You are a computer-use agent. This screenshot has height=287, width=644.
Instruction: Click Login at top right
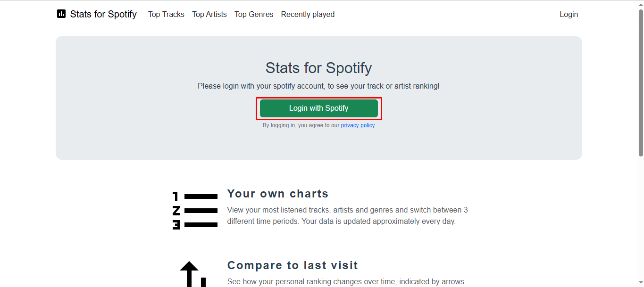coord(569,14)
